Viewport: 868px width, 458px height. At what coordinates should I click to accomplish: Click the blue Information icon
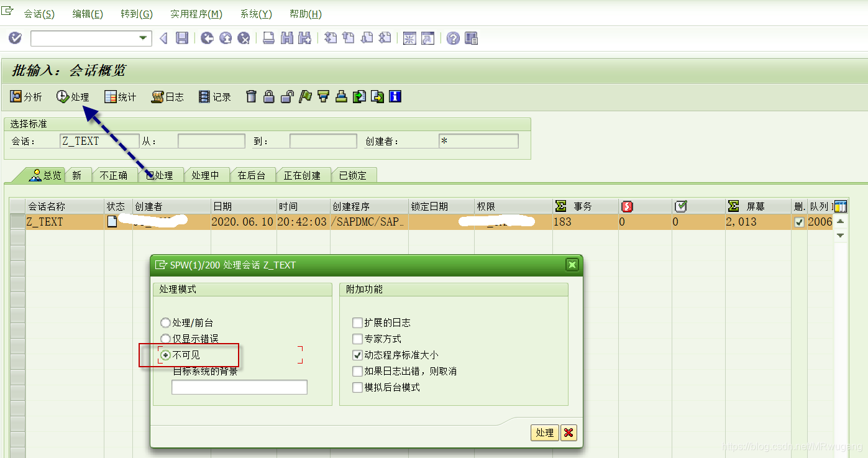tap(395, 96)
